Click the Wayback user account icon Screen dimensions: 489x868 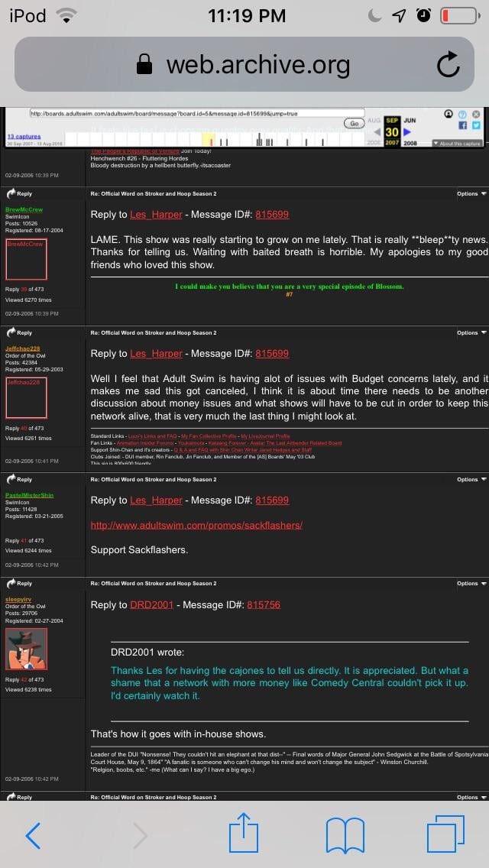coord(448,114)
